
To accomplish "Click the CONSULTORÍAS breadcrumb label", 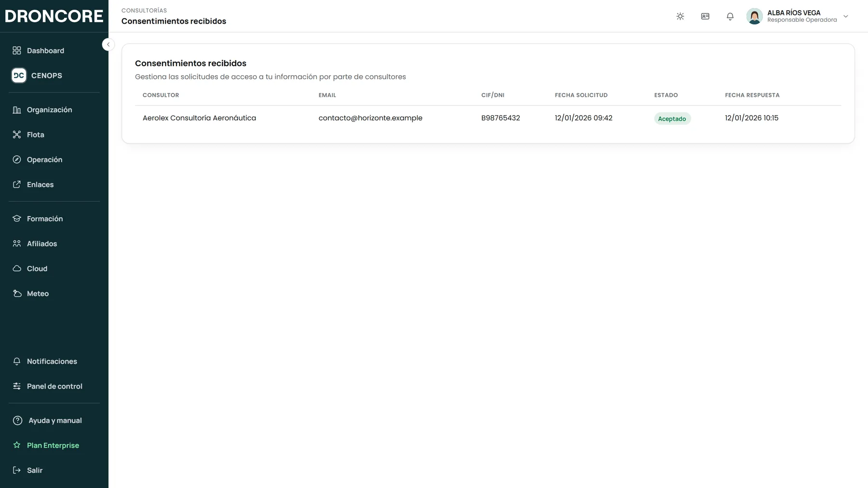I will pos(144,10).
